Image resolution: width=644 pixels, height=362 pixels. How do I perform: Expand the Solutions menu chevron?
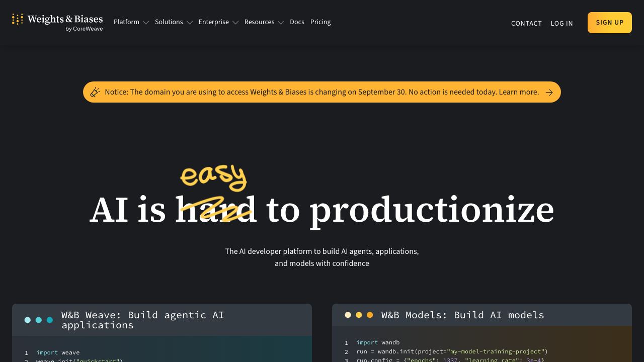[190, 23]
